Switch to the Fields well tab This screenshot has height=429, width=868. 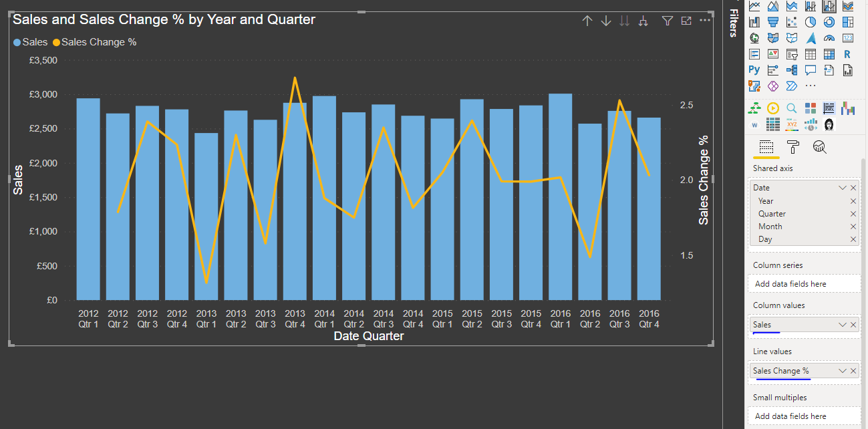click(766, 148)
